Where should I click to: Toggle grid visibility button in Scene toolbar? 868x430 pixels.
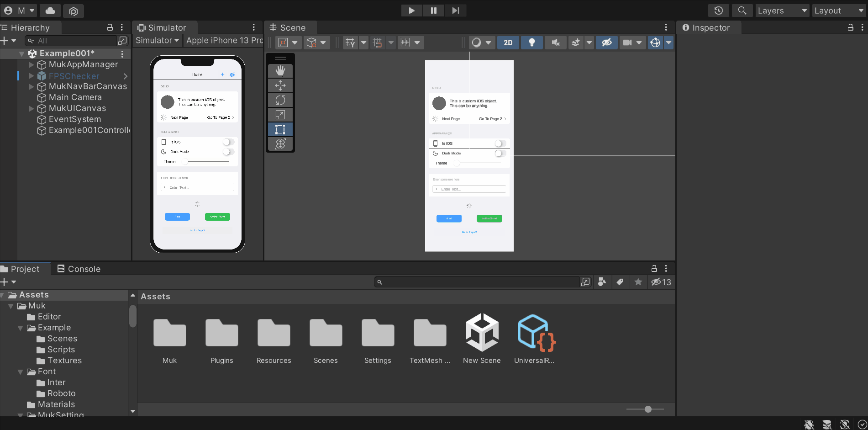350,42
